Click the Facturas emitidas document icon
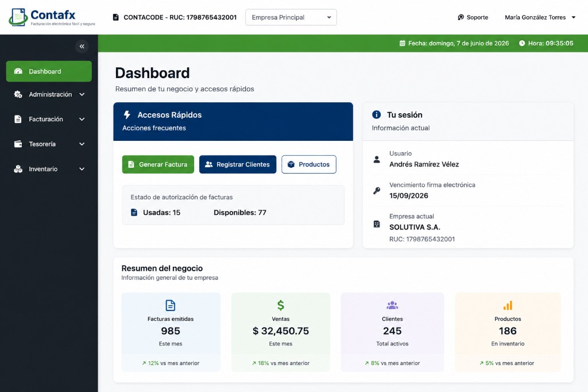Image resolution: width=588 pixels, height=392 pixels. pyautogui.click(x=170, y=305)
